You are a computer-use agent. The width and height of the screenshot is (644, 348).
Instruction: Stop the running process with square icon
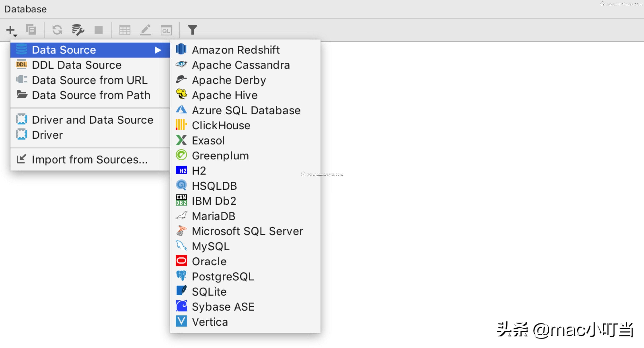(x=98, y=29)
